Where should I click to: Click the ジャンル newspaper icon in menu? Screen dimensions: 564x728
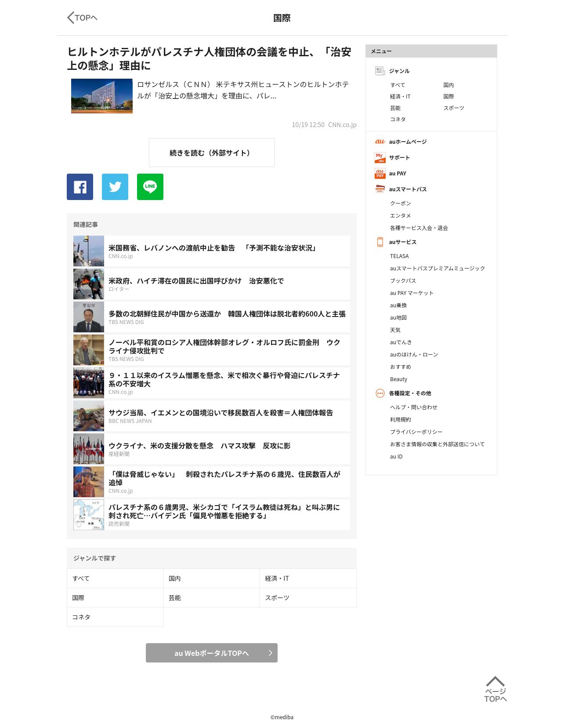click(x=380, y=71)
